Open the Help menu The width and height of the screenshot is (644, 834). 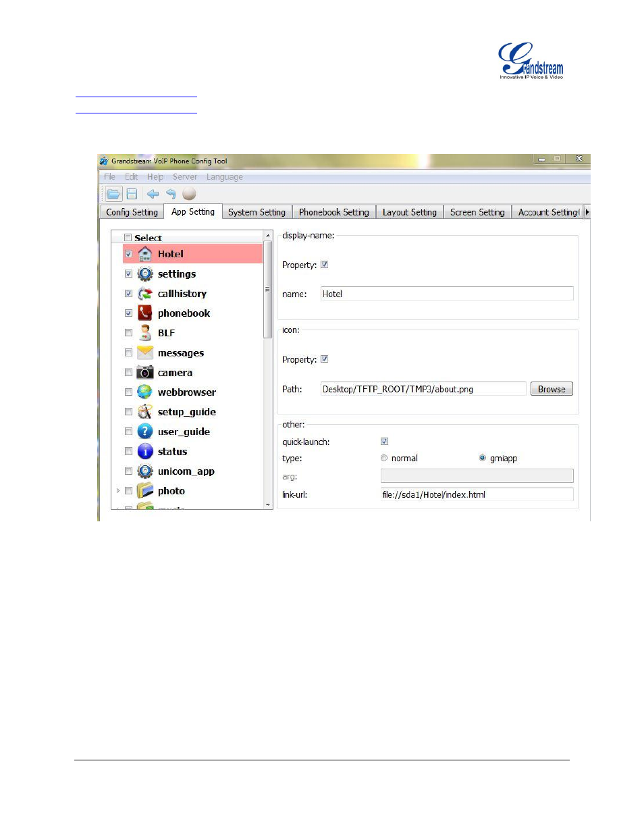coord(155,177)
